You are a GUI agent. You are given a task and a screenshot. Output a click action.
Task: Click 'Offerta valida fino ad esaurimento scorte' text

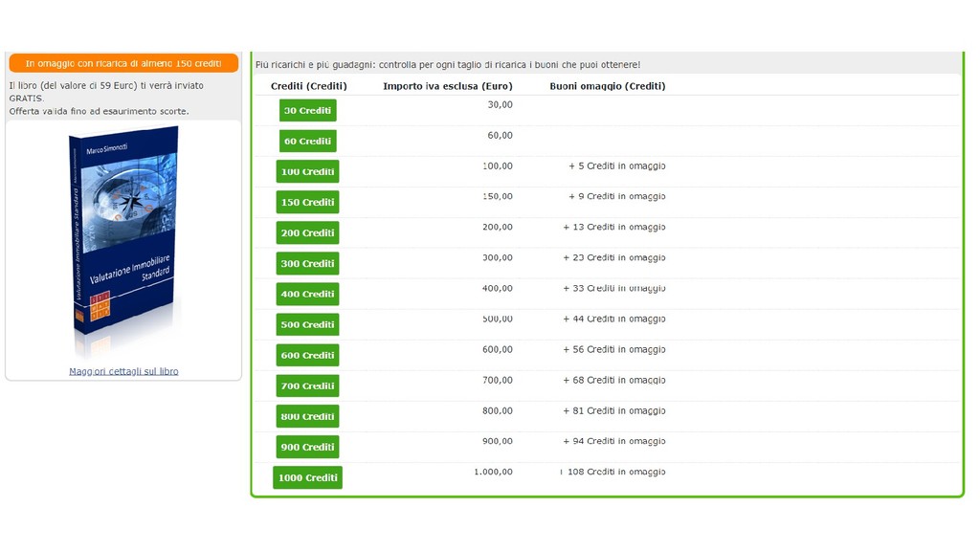click(99, 111)
